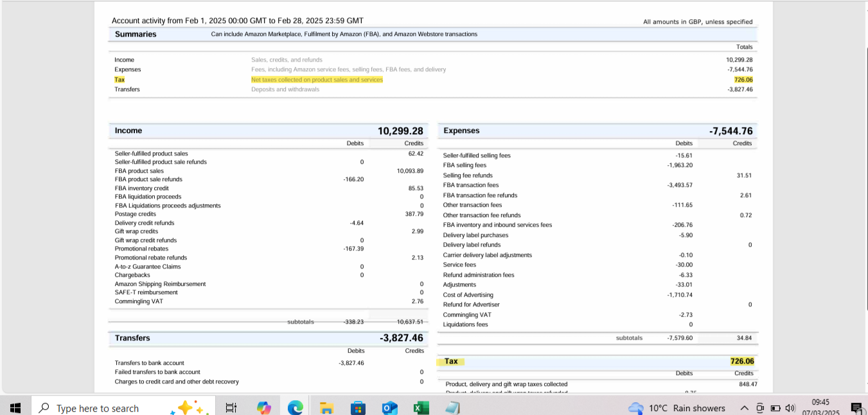This screenshot has height=415, width=868.
Task: Open Microsoft Store from the taskbar
Action: (358, 408)
